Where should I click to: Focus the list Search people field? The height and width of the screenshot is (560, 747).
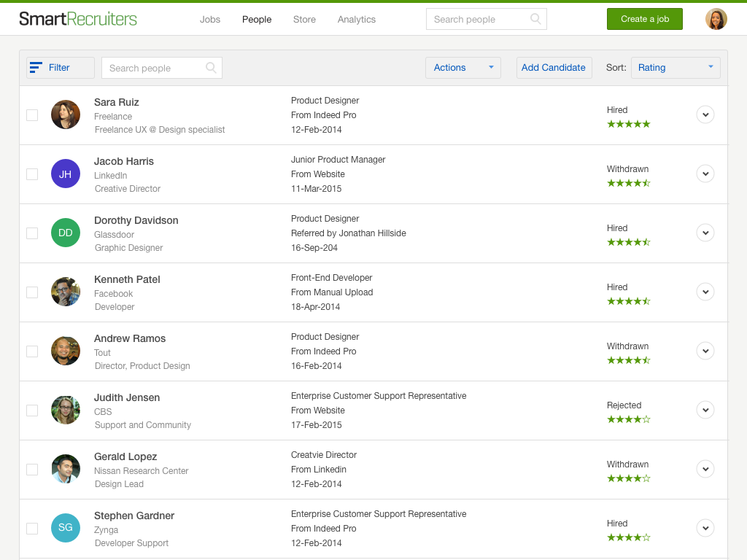coord(161,68)
